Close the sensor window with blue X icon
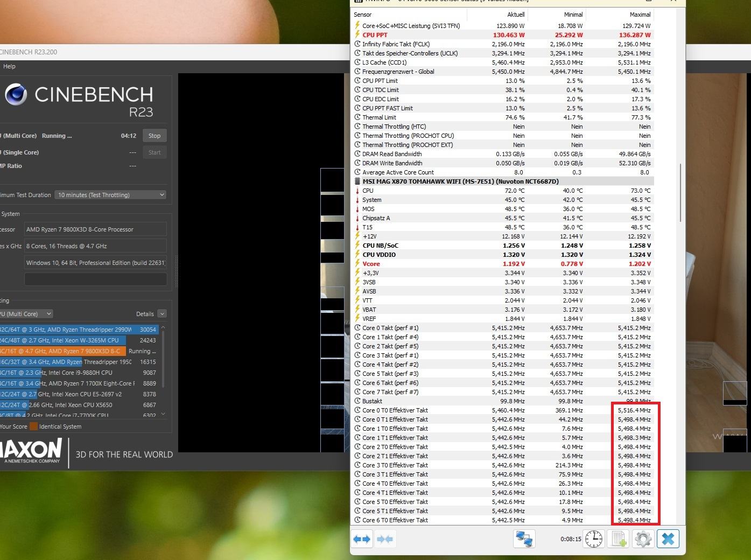The width and height of the screenshot is (751, 560). coord(668,539)
